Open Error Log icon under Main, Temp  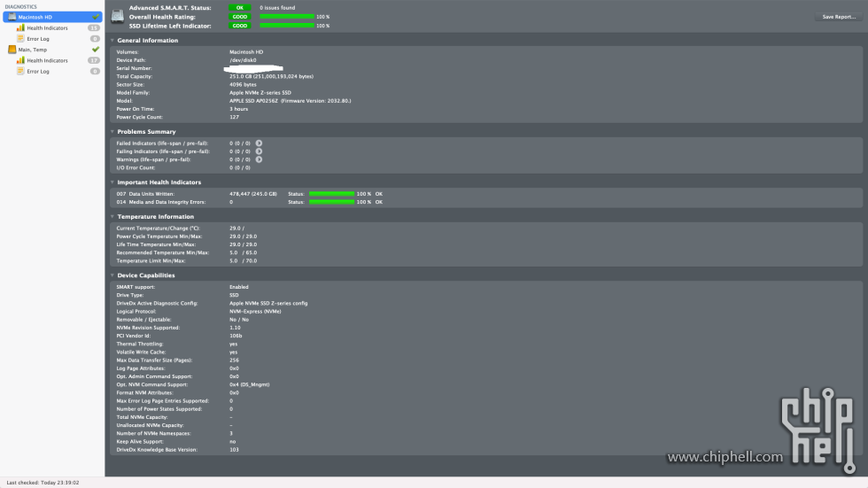click(x=20, y=71)
